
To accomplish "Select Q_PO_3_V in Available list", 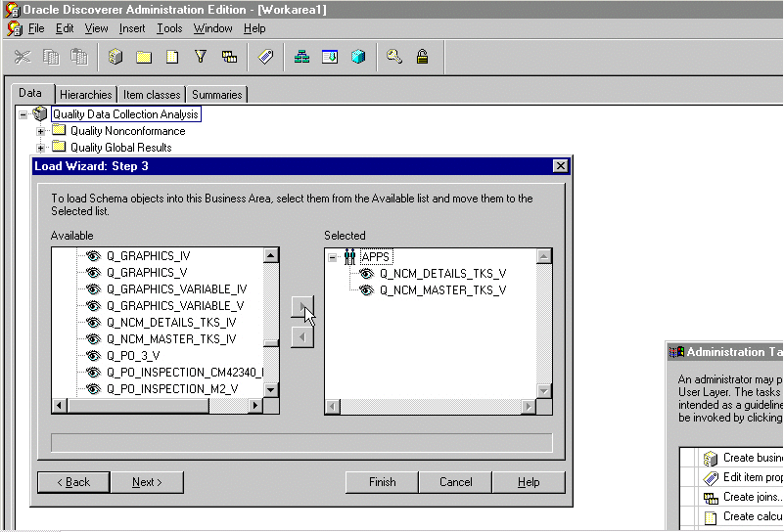I will (133, 355).
